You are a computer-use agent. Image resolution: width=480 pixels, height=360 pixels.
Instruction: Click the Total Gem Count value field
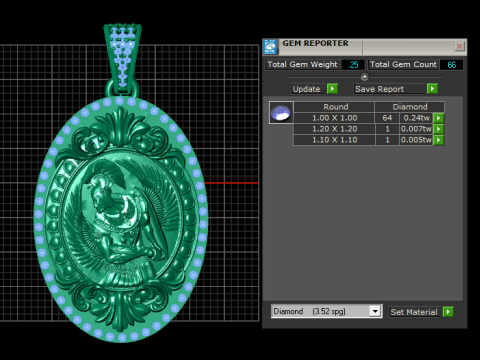(x=452, y=65)
